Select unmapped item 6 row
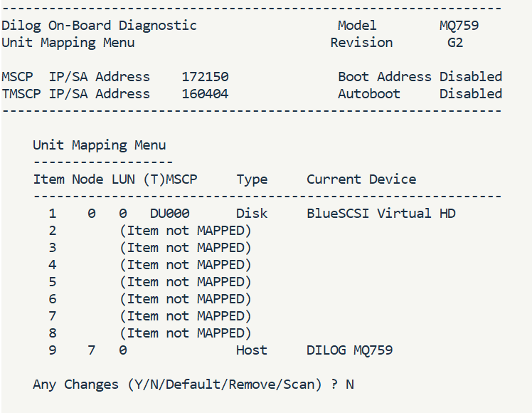 click(185, 299)
